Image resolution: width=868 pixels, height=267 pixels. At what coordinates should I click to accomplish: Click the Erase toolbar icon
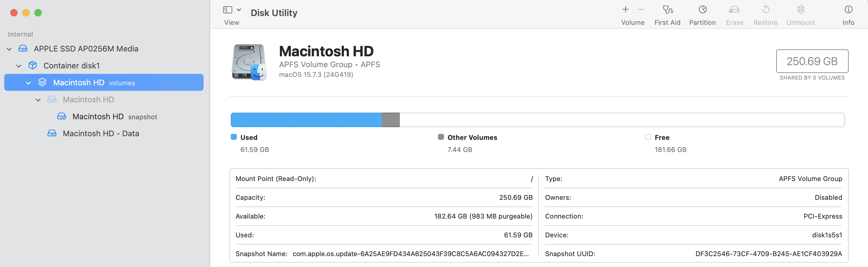coord(734,10)
